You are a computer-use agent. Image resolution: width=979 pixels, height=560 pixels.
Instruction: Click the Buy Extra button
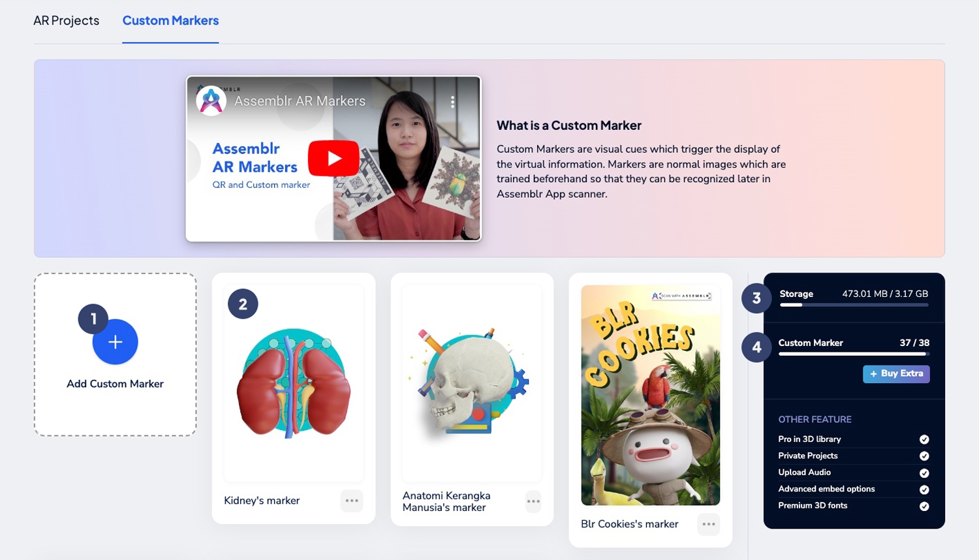[x=896, y=374]
